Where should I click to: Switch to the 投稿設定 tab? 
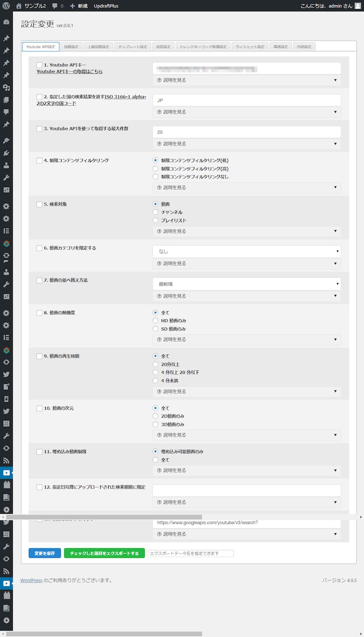71,47
